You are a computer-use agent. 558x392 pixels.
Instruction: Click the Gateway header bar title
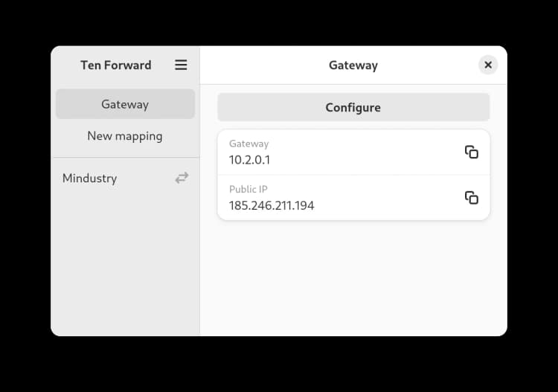click(x=353, y=65)
